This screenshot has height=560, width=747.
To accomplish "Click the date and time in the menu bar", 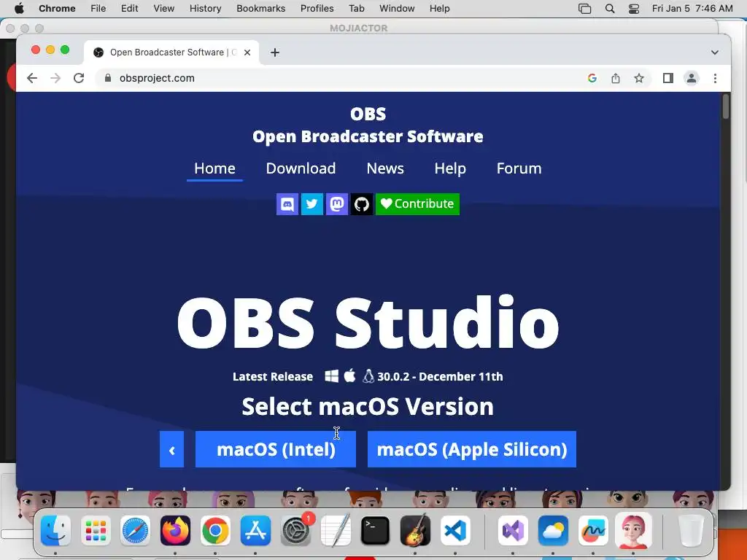I will tap(692, 8).
